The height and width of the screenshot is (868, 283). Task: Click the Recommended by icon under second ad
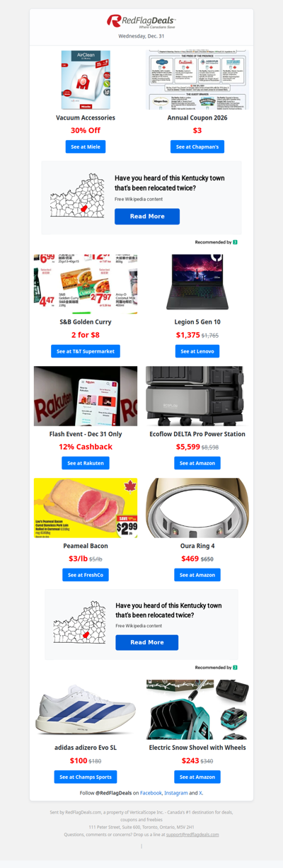[235, 667]
